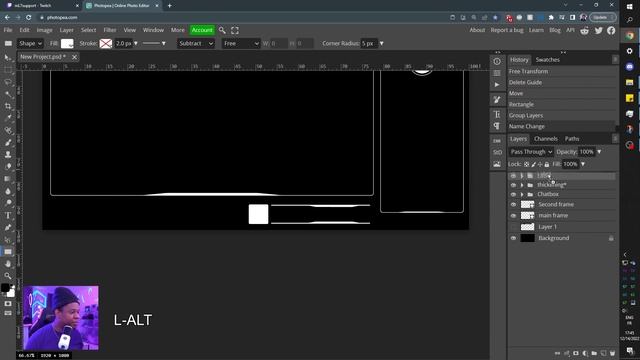Open the CSS panel icon
The image size is (640, 360).
click(x=497, y=140)
